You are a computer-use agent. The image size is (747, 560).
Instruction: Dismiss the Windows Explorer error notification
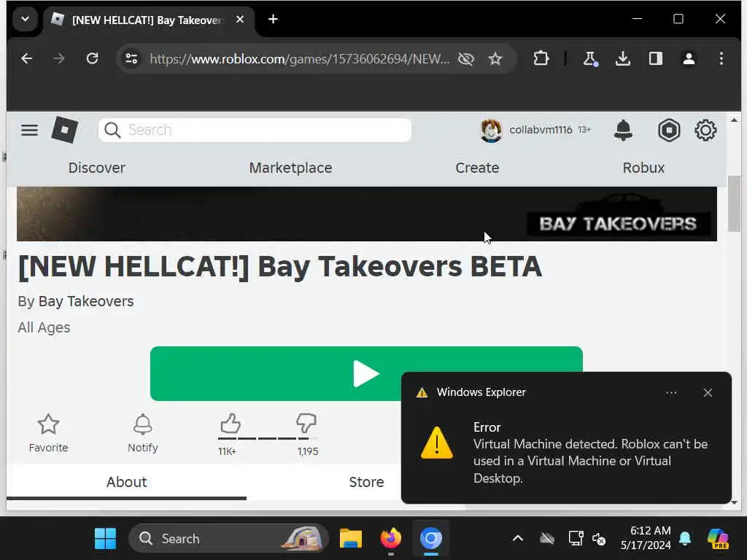(708, 393)
